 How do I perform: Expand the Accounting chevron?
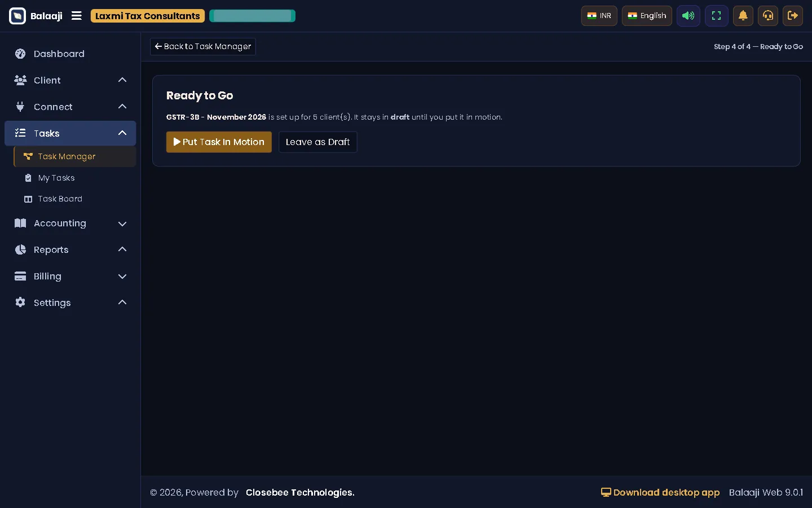(x=122, y=224)
